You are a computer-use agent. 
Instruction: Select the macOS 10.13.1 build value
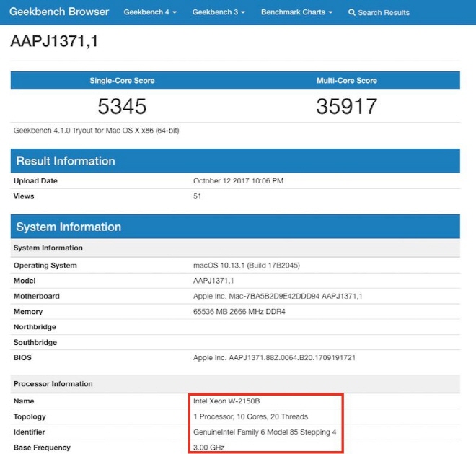247,266
